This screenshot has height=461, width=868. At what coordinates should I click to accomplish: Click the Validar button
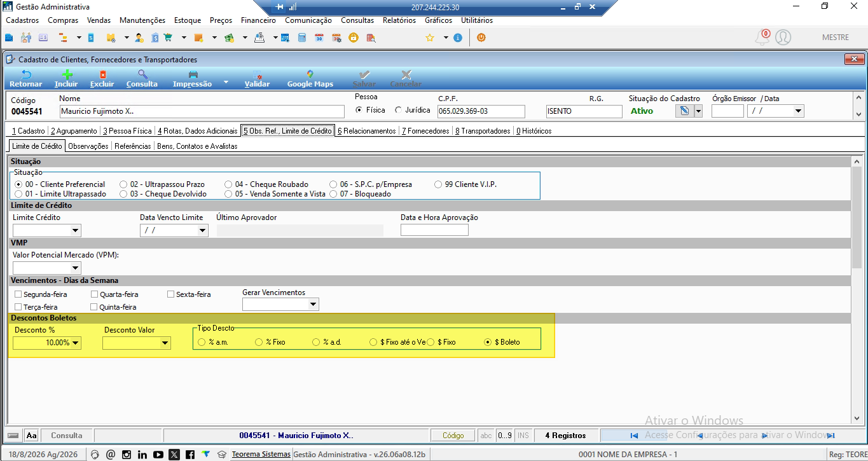[x=257, y=79]
